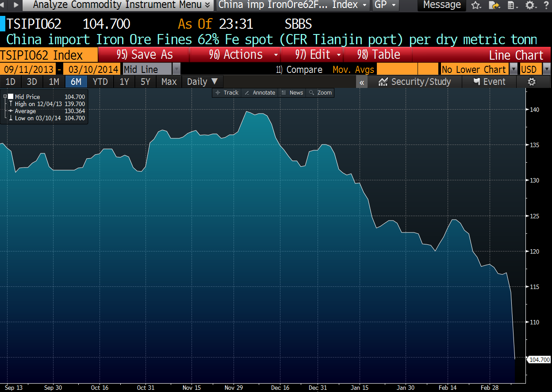Click the Feb 28 date axis label
552x392 pixels.
pos(489,388)
